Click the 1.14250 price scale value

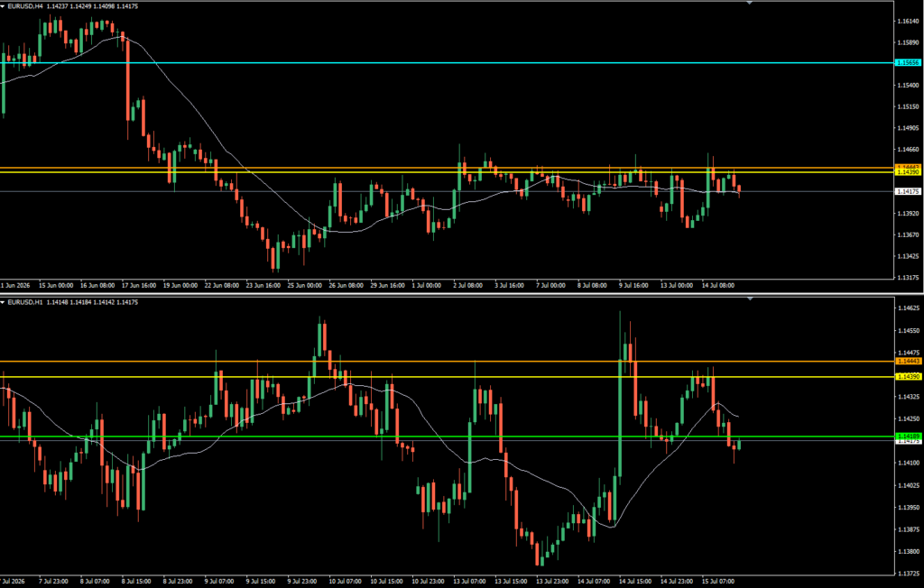pos(908,419)
